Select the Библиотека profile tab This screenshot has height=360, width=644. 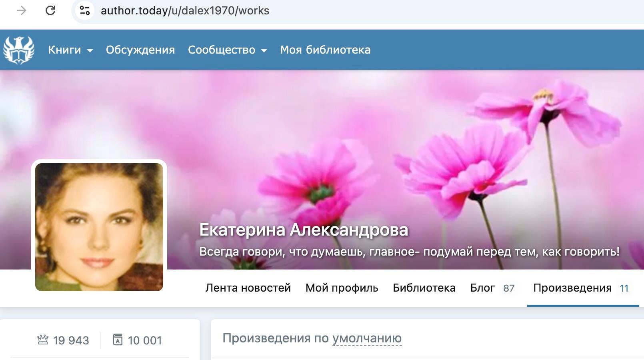tap(424, 288)
